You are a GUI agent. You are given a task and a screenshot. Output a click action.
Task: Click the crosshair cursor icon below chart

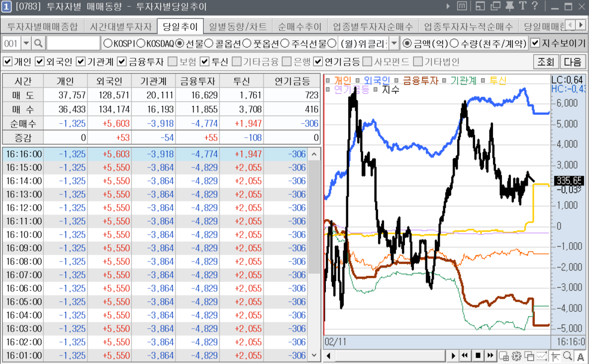pyautogui.click(x=555, y=356)
